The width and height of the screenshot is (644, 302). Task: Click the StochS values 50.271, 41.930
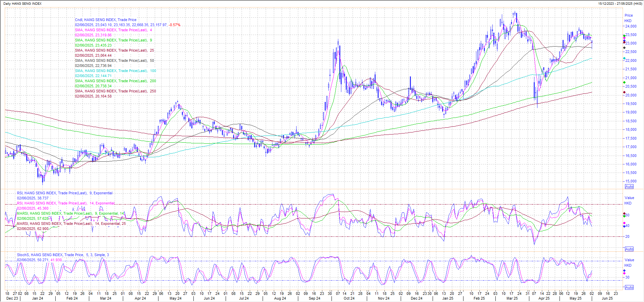tap(39, 260)
